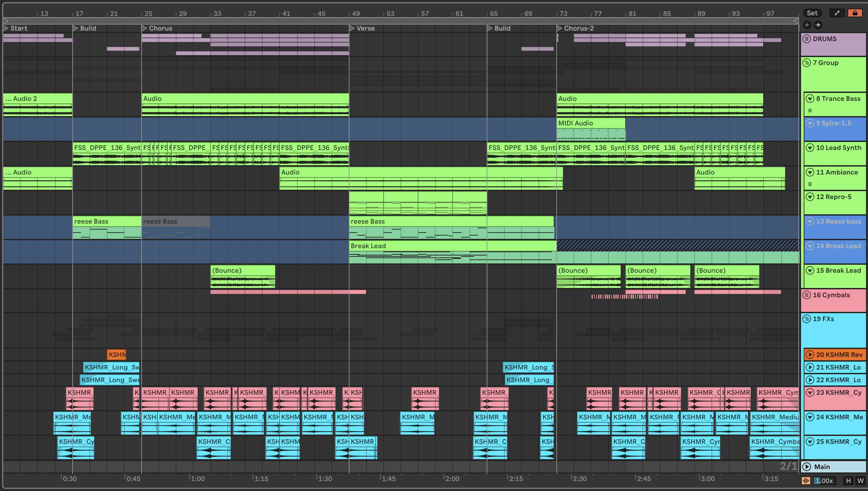Click the 2:30 time ruler mark

click(x=580, y=478)
